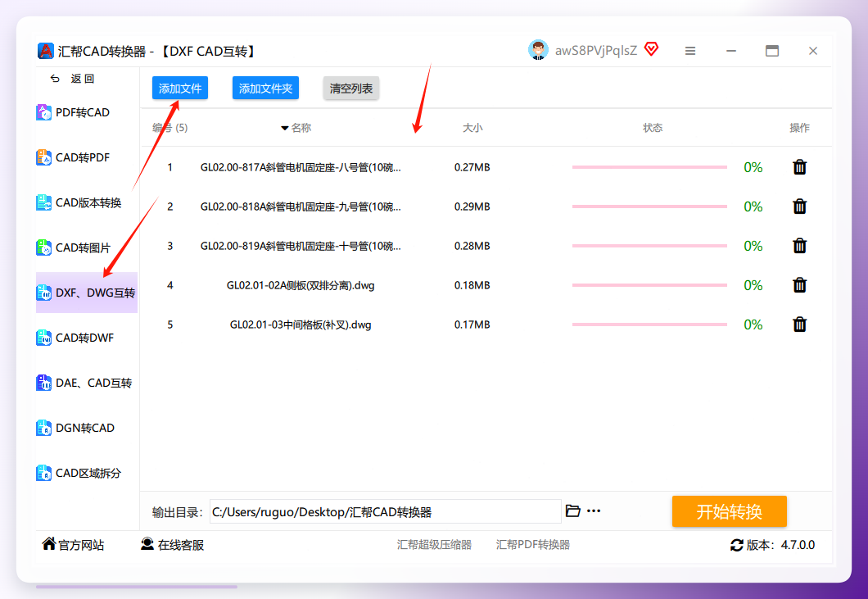Open output folder via folder icon

coord(573,511)
